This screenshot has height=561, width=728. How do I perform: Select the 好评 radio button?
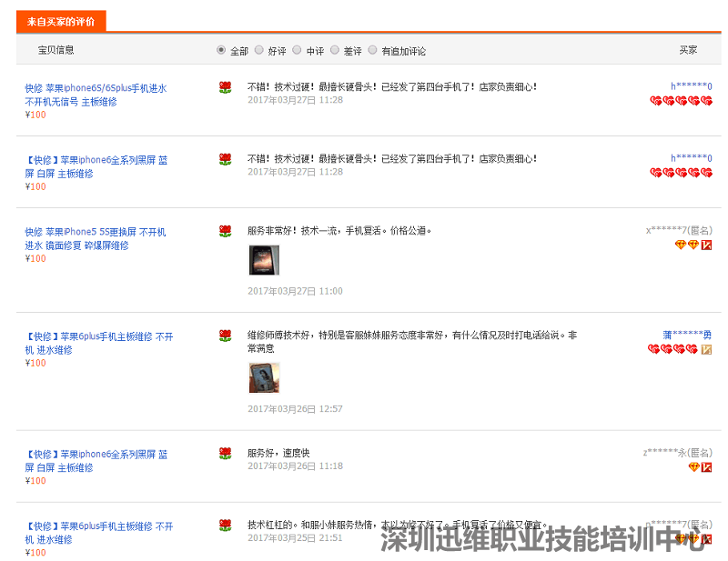[x=259, y=50]
